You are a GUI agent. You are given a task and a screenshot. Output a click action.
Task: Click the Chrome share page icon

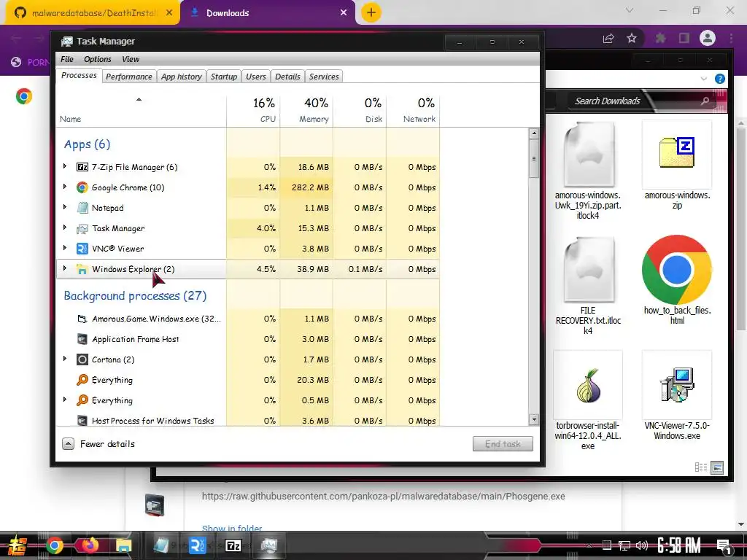(x=608, y=38)
